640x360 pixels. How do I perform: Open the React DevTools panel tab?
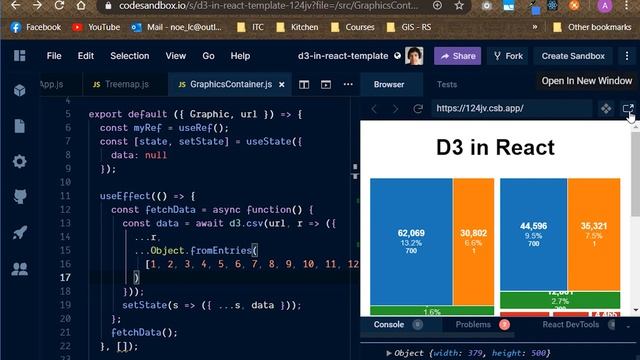pyautogui.click(x=571, y=324)
